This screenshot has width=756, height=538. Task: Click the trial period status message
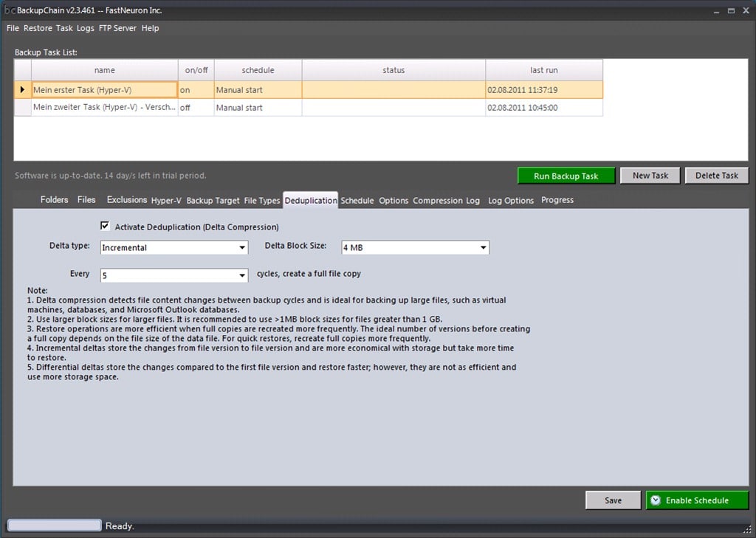111,176
